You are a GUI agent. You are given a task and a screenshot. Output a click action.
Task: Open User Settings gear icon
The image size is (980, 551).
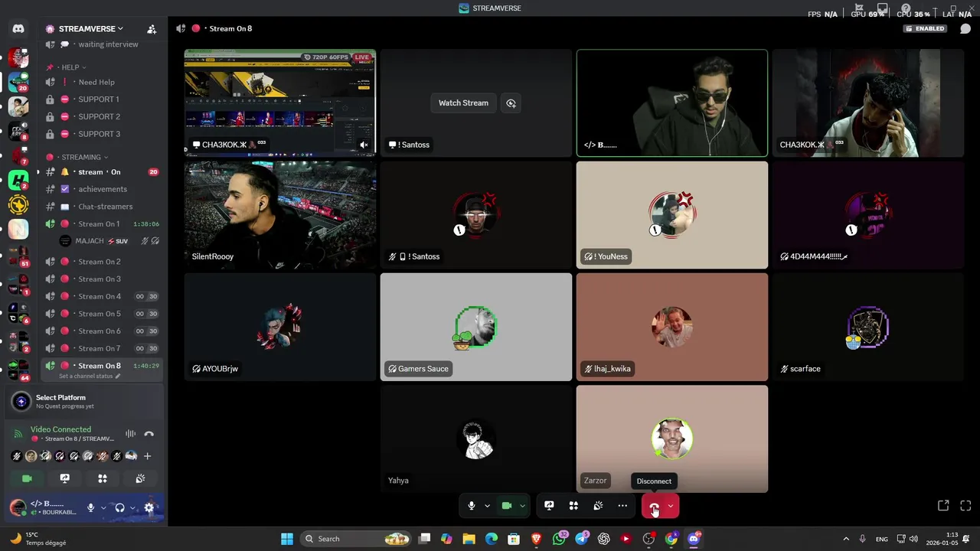pyautogui.click(x=149, y=507)
